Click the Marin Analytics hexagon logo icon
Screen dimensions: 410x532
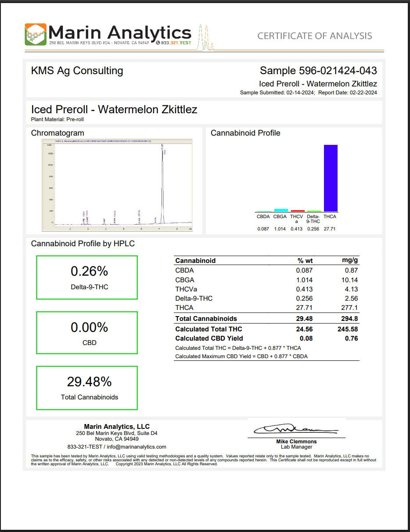36,35
